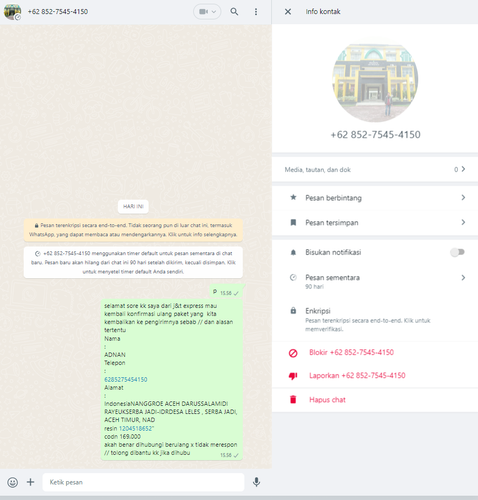Image resolution: width=478 pixels, height=500 pixels.
Task: Click the resi number 1204518652 link
Action: tap(136, 428)
